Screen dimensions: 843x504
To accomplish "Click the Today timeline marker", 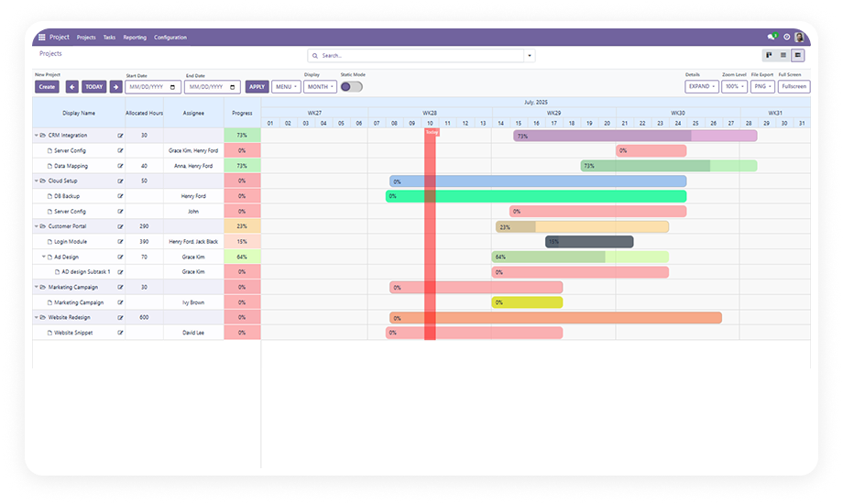I will [432, 132].
